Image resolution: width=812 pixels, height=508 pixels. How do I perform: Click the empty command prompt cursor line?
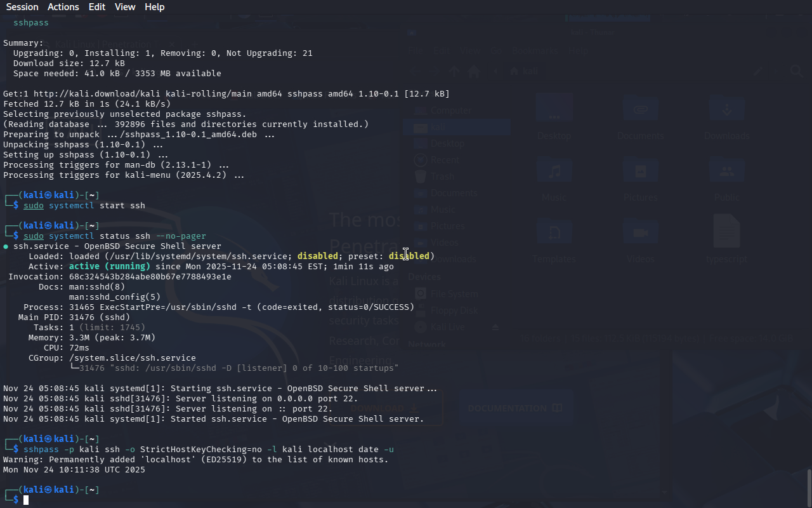pyautogui.click(x=26, y=500)
